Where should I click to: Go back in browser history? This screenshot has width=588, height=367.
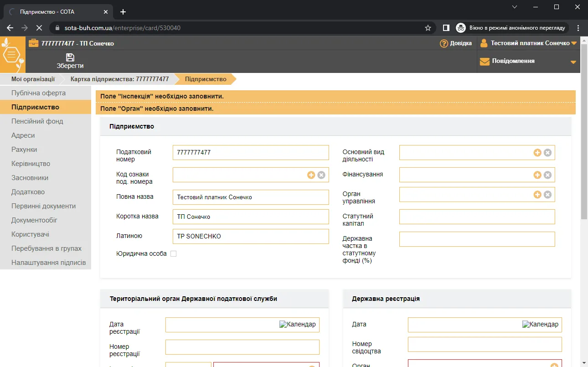[10, 28]
